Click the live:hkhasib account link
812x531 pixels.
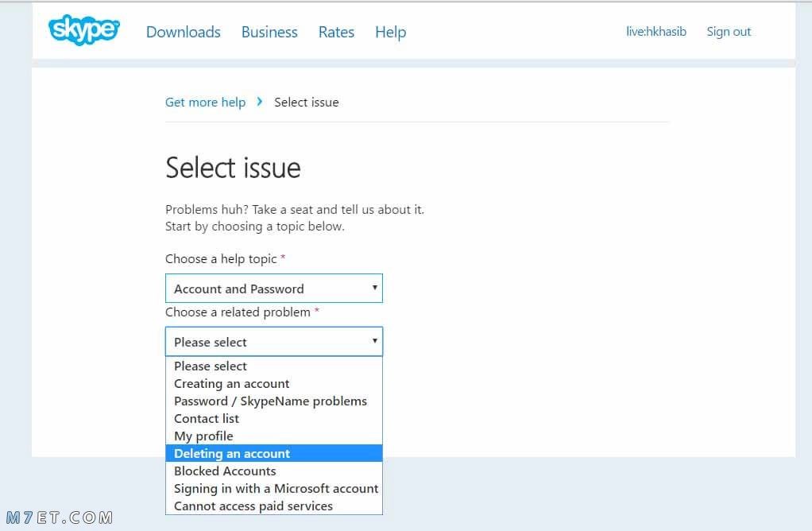click(656, 32)
